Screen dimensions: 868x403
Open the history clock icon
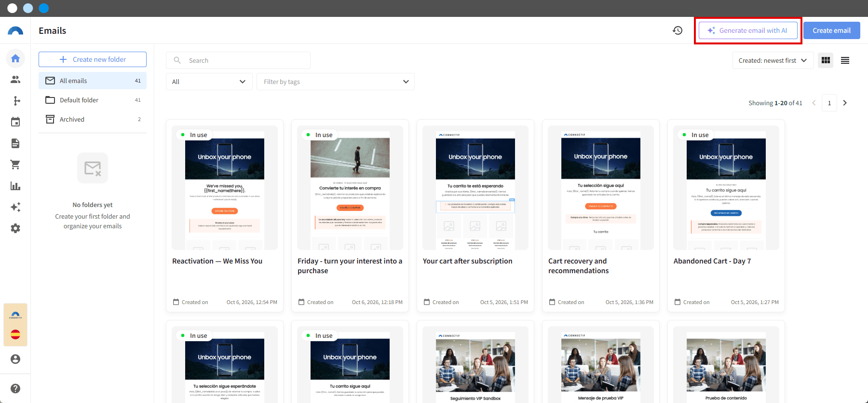tap(678, 30)
